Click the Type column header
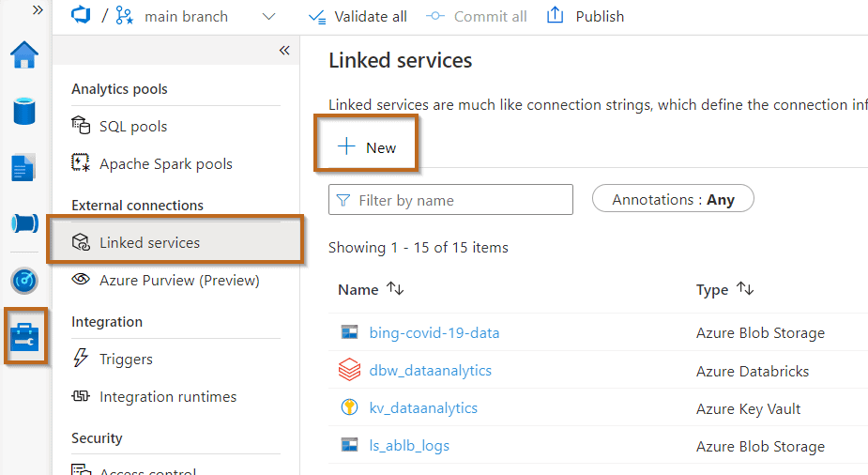Screen dimensions: 868x475 click(x=712, y=289)
